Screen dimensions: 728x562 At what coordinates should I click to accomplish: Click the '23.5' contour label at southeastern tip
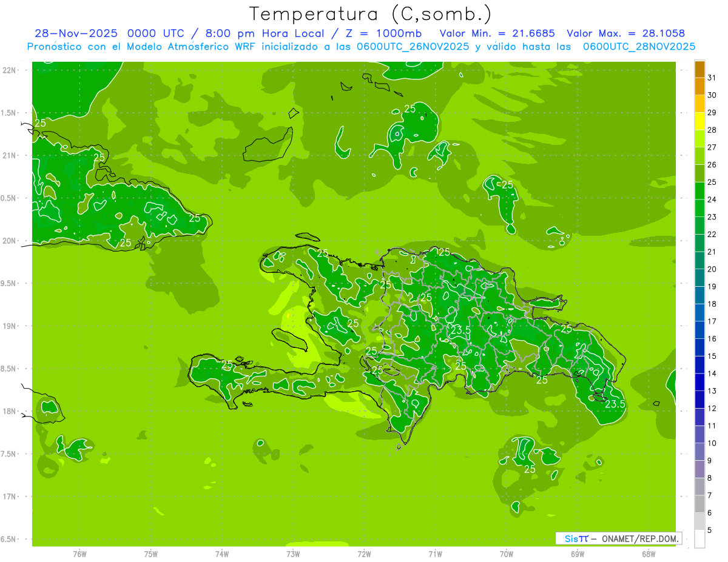pyautogui.click(x=615, y=404)
